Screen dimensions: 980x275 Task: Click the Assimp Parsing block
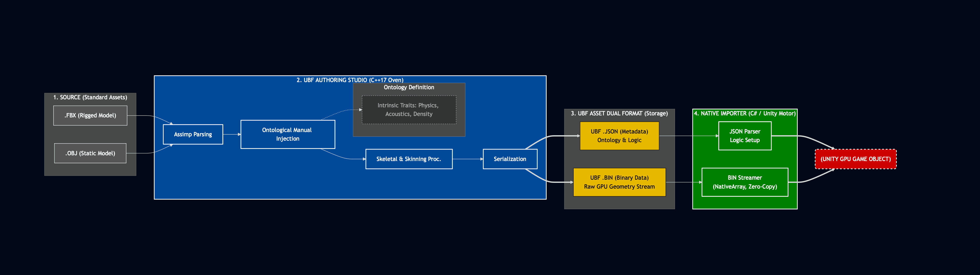(193, 134)
